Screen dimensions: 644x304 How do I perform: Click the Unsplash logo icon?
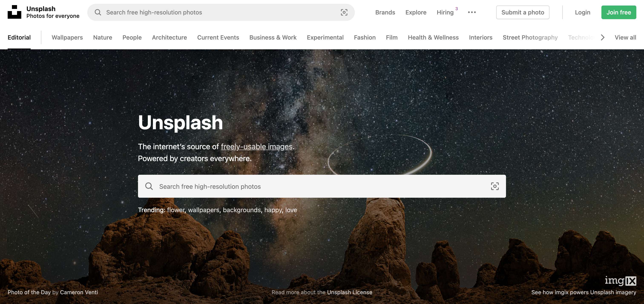pos(14,12)
